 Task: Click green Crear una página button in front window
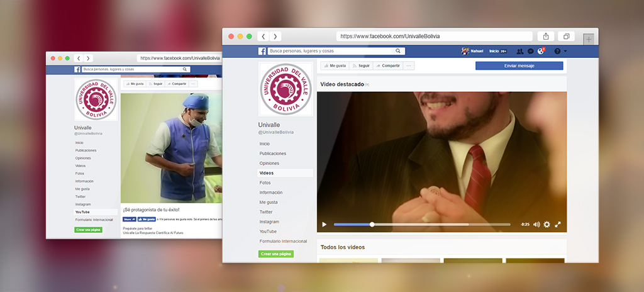[276, 254]
